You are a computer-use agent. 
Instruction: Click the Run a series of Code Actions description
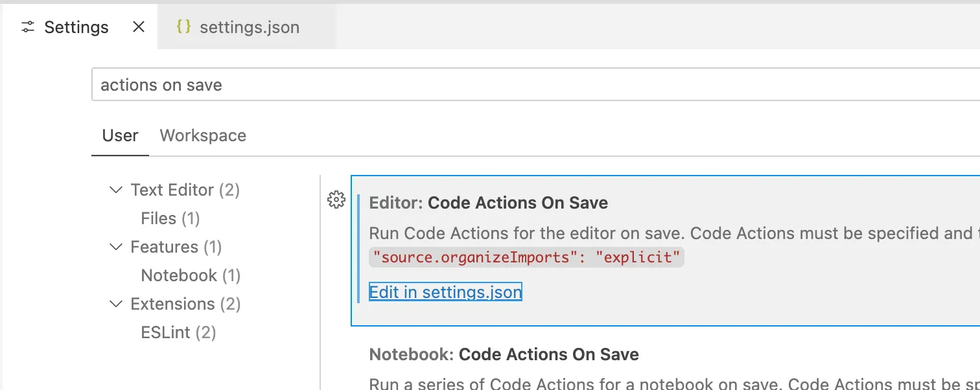click(674, 384)
